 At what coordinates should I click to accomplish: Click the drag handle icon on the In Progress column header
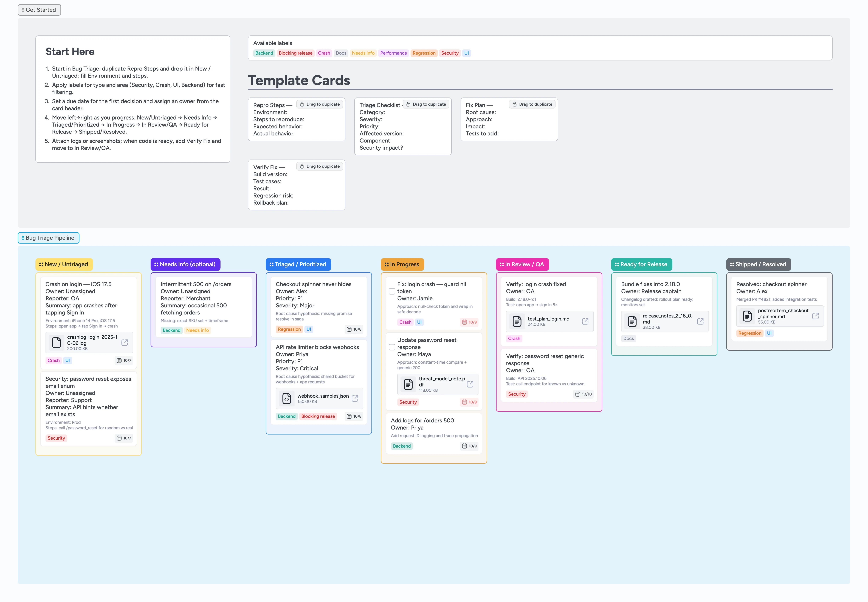pos(387,264)
